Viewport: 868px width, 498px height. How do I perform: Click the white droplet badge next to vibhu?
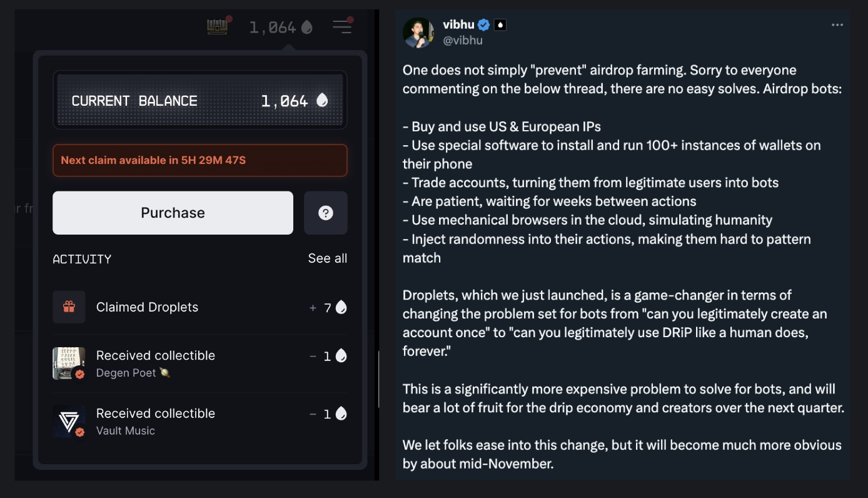click(500, 25)
